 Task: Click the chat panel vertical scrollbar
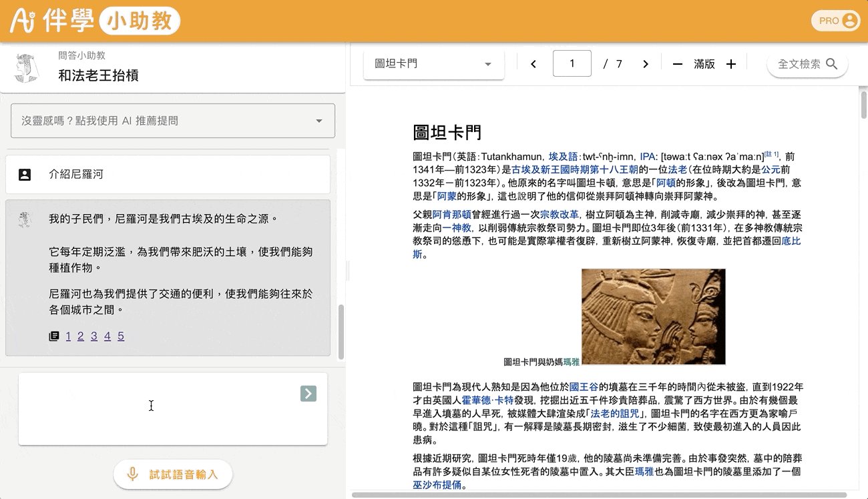click(342, 332)
